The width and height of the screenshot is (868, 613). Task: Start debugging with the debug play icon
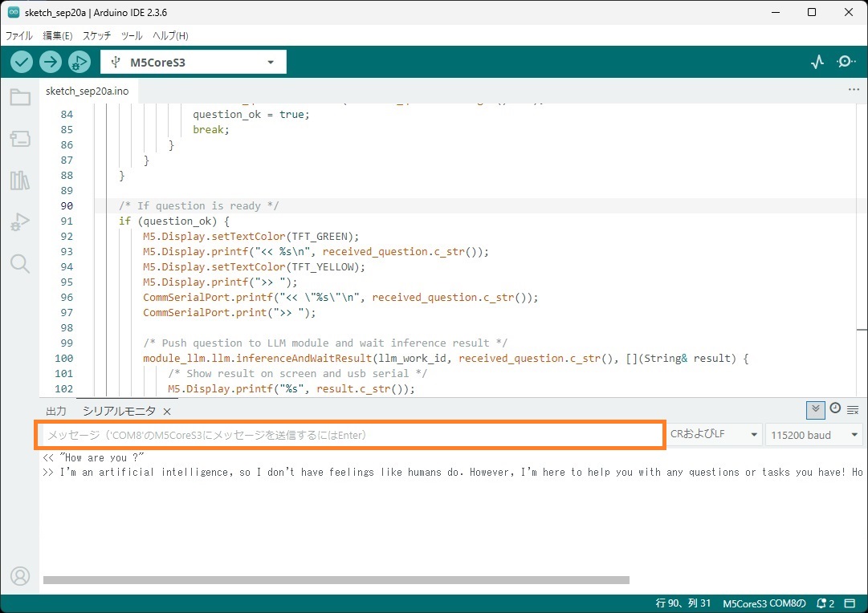point(79,62)
